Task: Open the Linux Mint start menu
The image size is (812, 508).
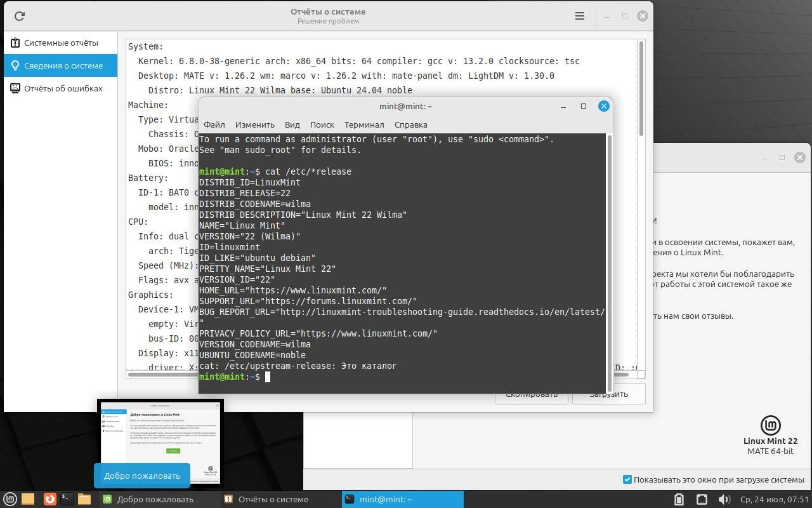Action: tap(10, 499)
